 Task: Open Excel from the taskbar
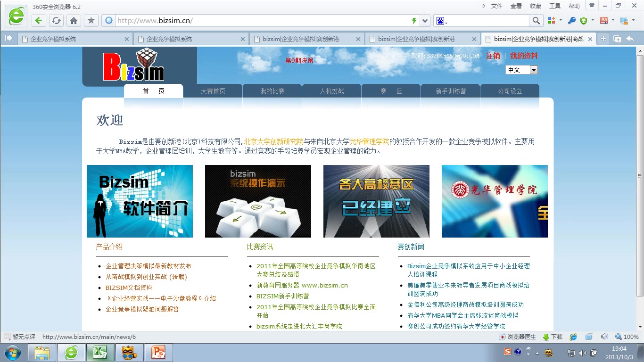click(100, 353)
